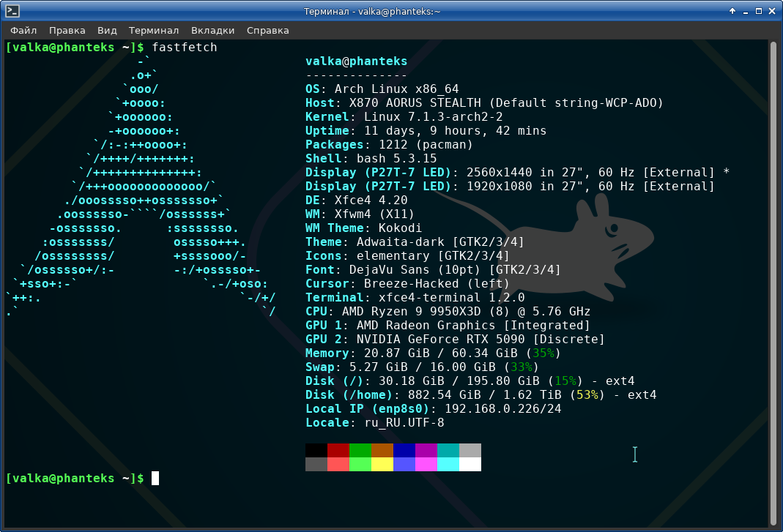Click the white color block

tap(470, 464)
